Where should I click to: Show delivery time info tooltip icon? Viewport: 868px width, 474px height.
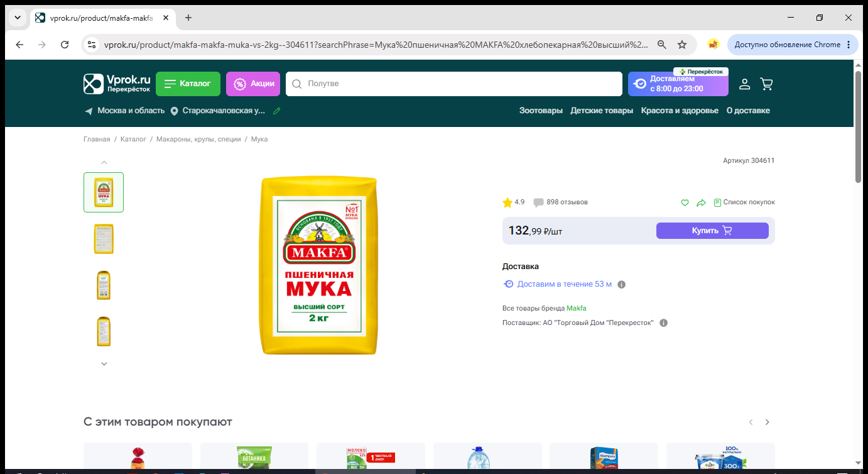tap(622, 285)
